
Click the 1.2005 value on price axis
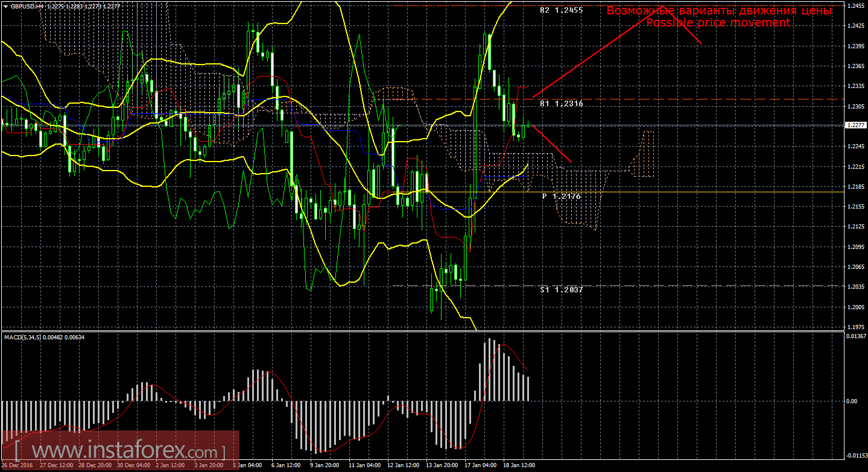coord(856,307)
